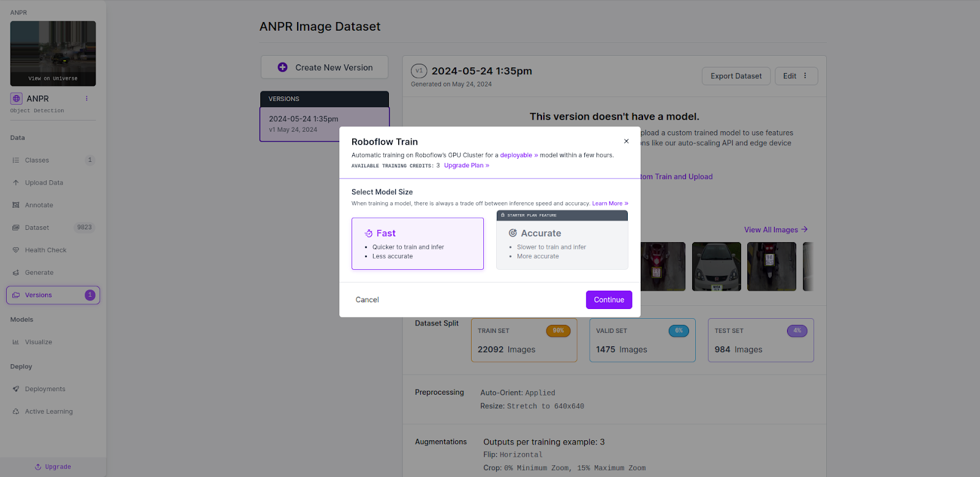Select the Fast model size option

pos(418,243)
